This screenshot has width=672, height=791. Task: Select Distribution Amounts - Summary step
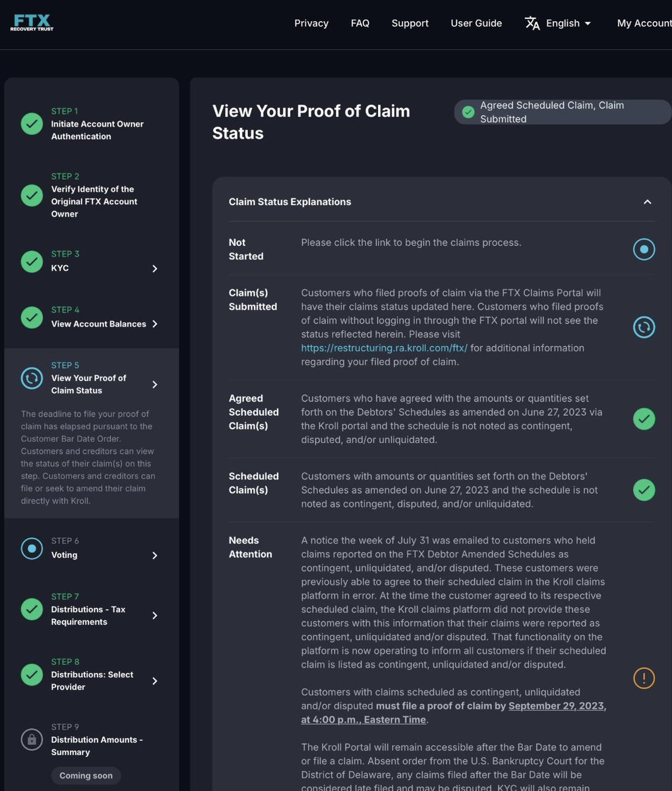tap(97, 746)
